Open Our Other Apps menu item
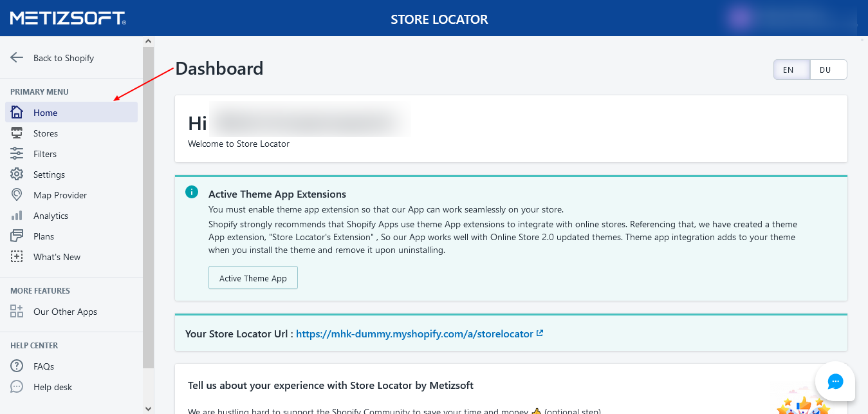The width and height of the screenshot is (868, 414). tap(65, 312)
